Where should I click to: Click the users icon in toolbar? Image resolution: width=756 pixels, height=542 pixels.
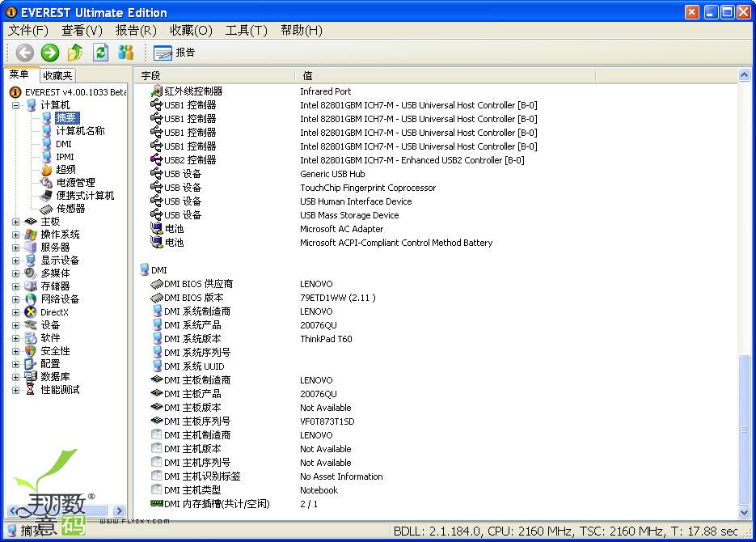click(x=125, y=53)
